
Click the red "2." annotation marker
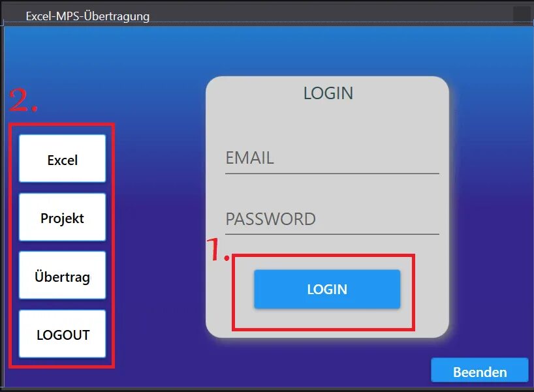click(x=23, y=100)
